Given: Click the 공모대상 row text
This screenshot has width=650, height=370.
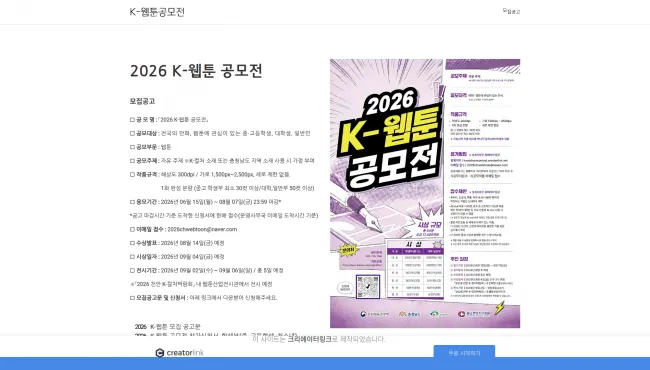Looking at the screenshot, I should (x=220, y=133).
